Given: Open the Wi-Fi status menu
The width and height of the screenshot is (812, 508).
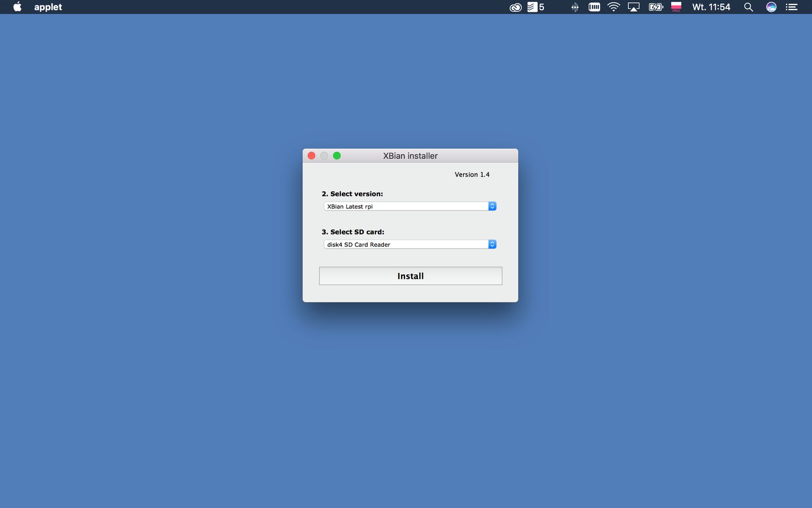Looking at the screenshot, I should [x=613, y=7].
